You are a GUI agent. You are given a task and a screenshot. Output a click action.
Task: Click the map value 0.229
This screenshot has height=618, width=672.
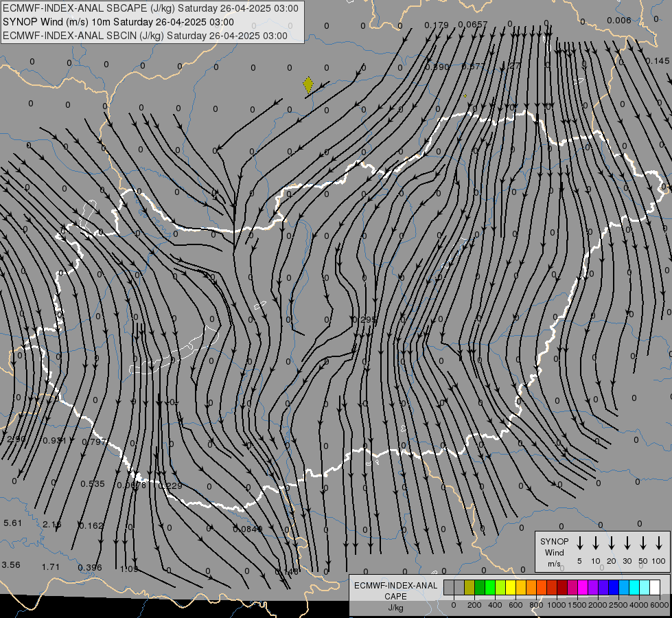click(x=170, y=486)
